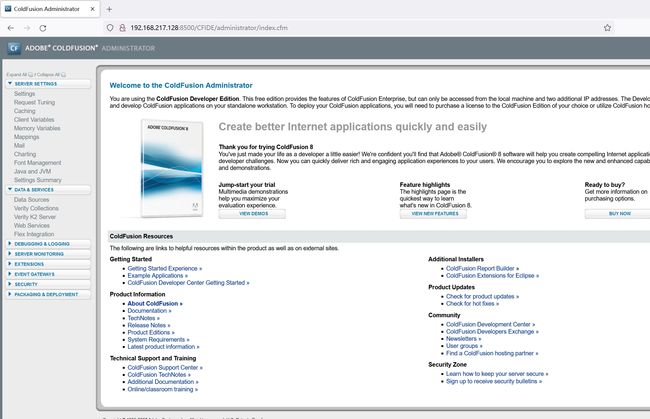Viewport: 650px width, 419px height.
Task: Open Data Sources page
Action: click(x=32, y=200)
